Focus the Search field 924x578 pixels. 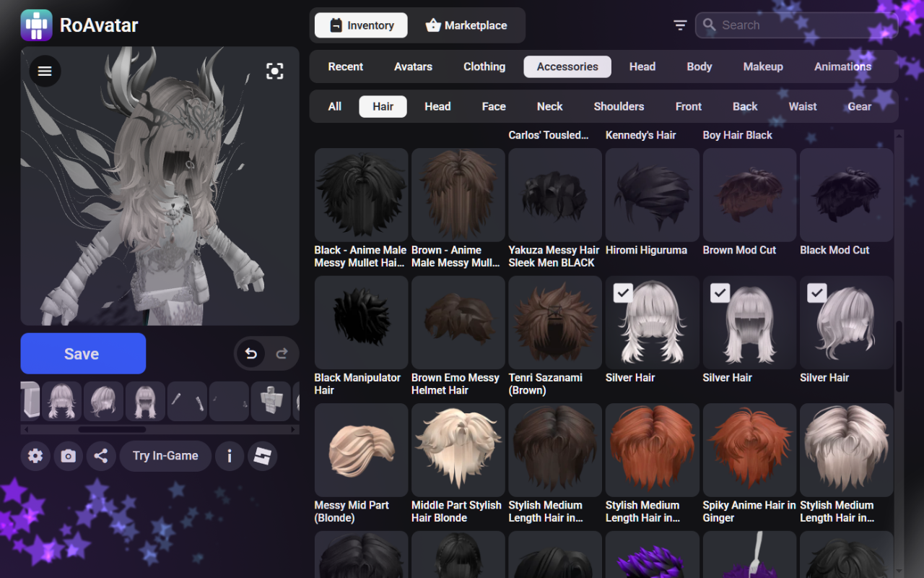click(797, 25)
